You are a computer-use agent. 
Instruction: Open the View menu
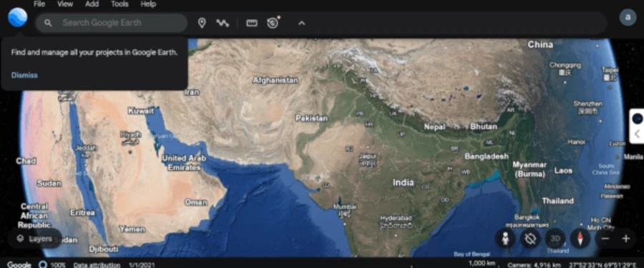[65, 4]
